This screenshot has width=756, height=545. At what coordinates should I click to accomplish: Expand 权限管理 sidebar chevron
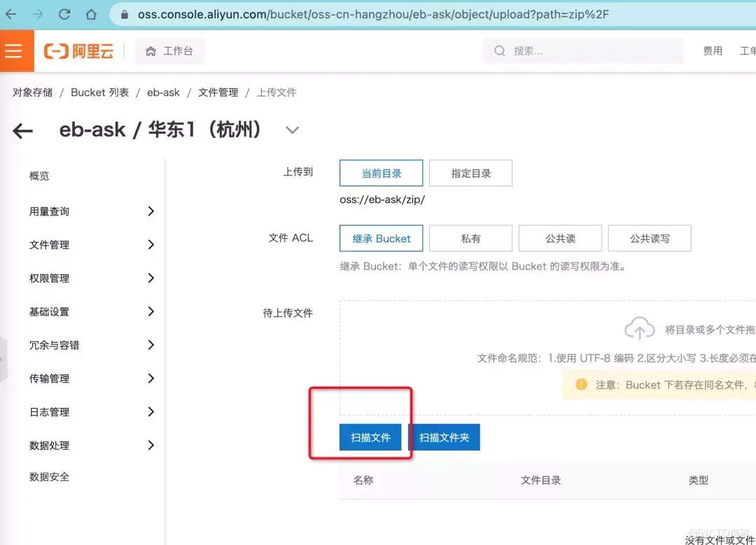click(151, 278)
